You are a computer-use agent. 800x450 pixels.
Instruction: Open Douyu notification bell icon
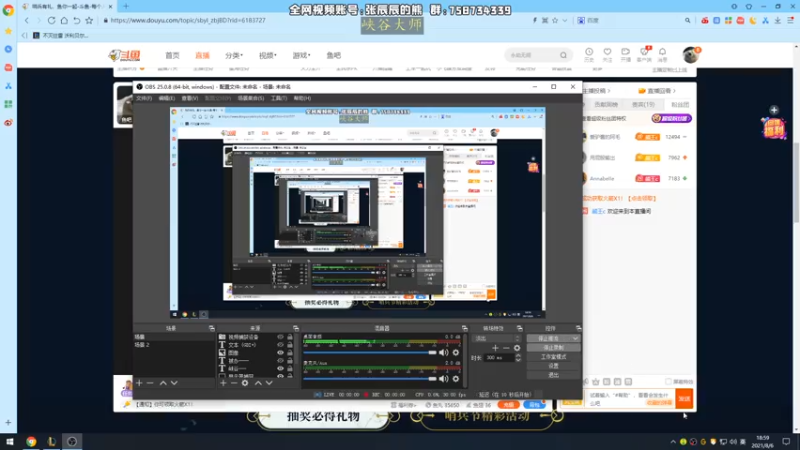click(x=662, y=54)
